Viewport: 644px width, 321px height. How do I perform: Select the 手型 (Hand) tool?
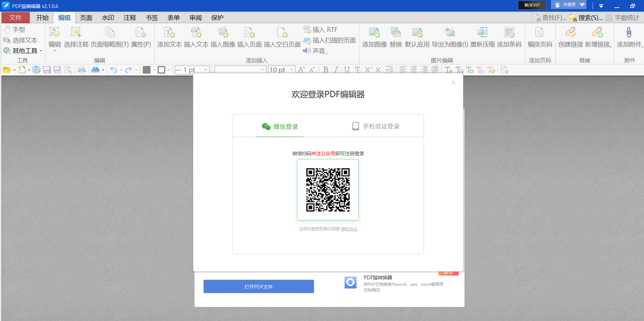point(19,29)
